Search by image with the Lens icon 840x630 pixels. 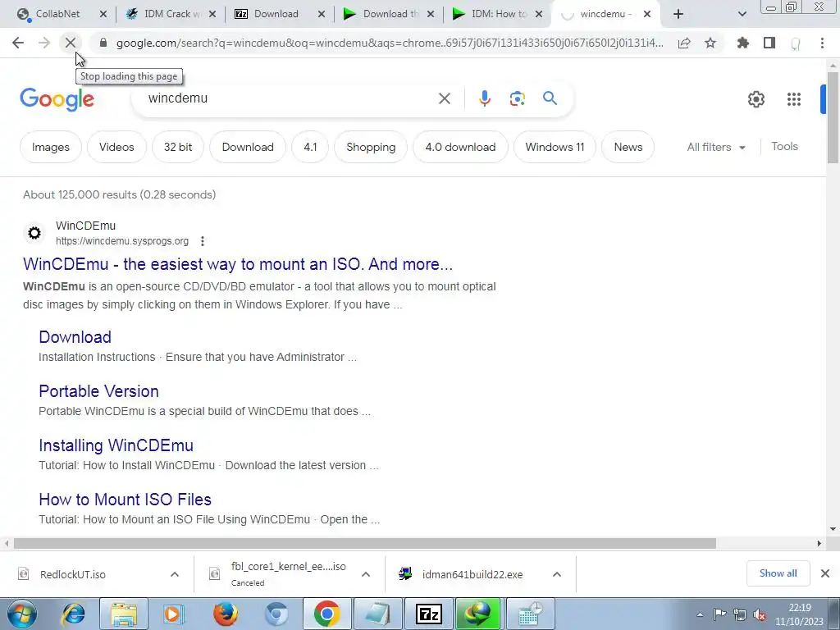(517, 98)
